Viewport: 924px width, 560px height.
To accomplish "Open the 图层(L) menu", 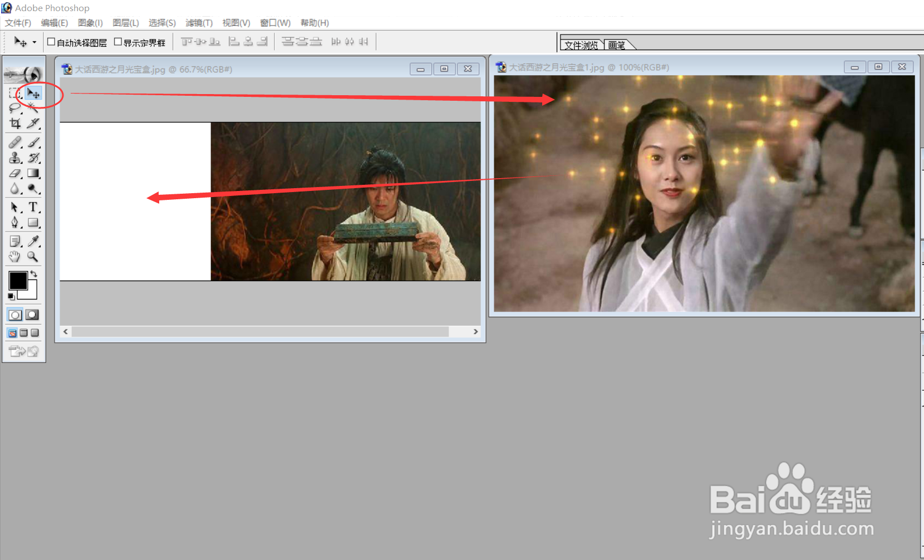I will pos(126,23).
